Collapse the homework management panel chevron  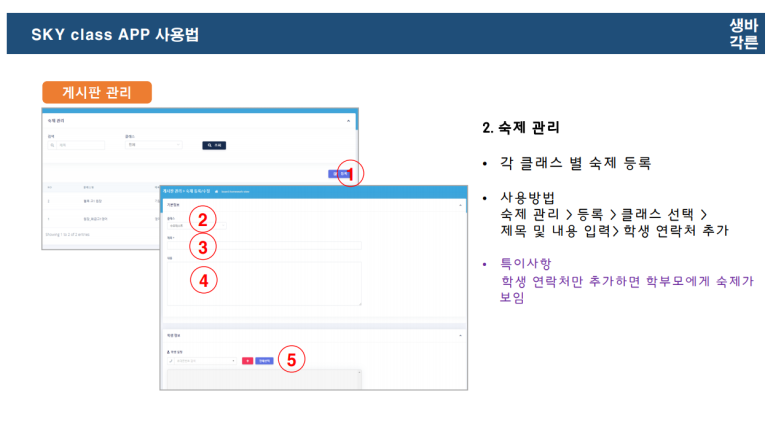point(349,121)
